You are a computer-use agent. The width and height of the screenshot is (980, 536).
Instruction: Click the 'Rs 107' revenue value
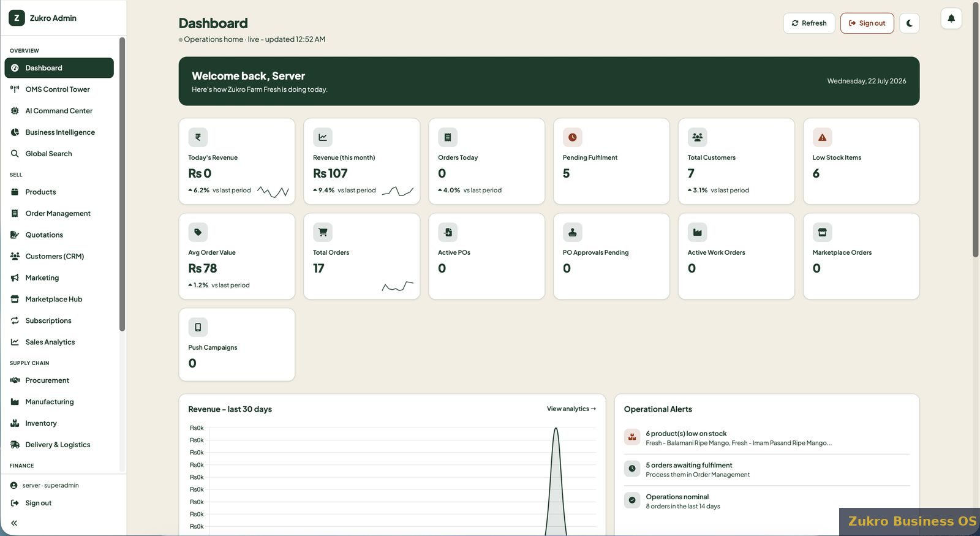[x=330, y=173]
